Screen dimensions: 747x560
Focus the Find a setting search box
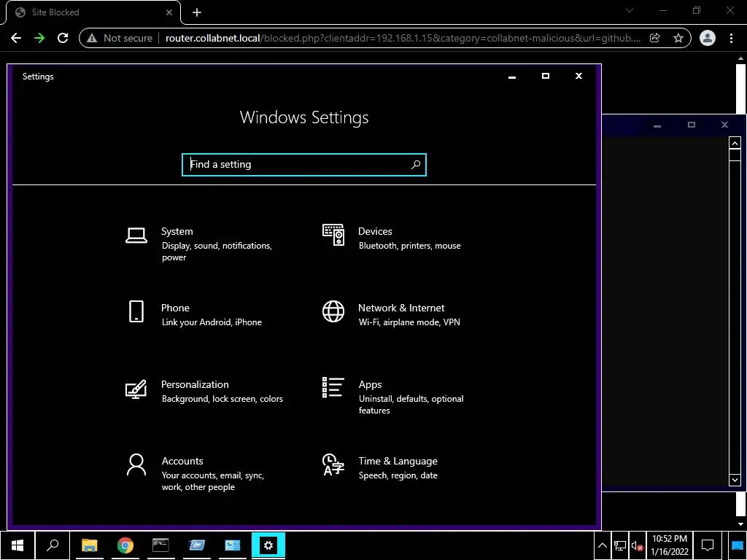pyautogui.click(x=304, y=165)
